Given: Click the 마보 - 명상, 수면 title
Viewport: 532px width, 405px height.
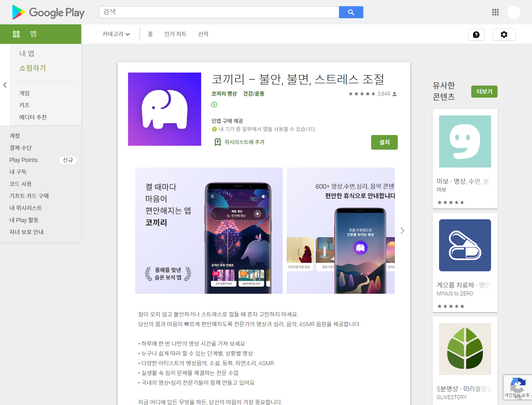Looking at the screenshot, I should coord(463,181).
